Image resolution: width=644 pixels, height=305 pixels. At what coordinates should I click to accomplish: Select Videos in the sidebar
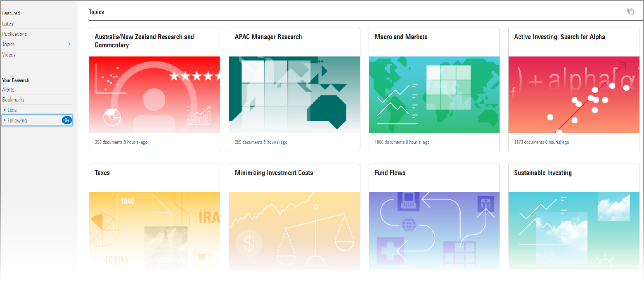tap(9, 54)
